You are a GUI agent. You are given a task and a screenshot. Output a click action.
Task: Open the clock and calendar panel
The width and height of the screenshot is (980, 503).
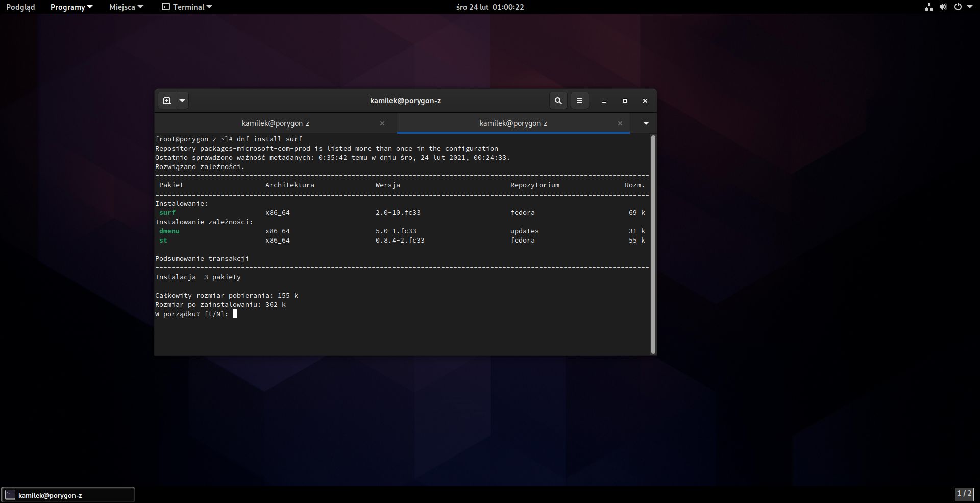pyautogui.click(x=489, y=7)
